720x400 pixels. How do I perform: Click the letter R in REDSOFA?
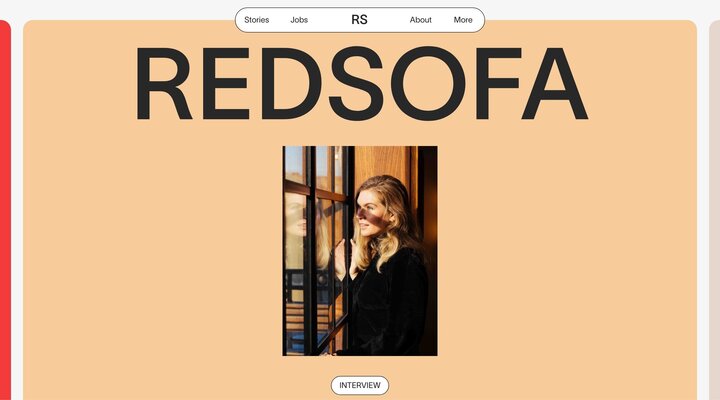click(x=163, y=83)
